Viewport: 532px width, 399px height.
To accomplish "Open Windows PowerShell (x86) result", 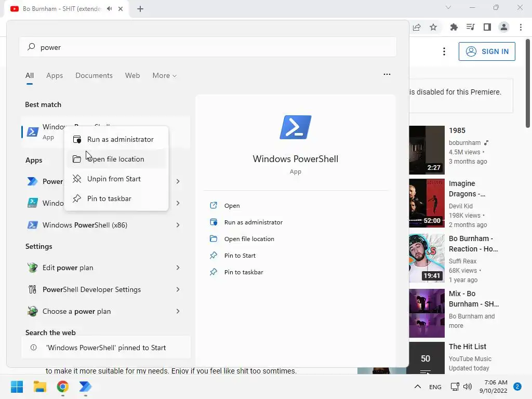I will pos(85,225).
